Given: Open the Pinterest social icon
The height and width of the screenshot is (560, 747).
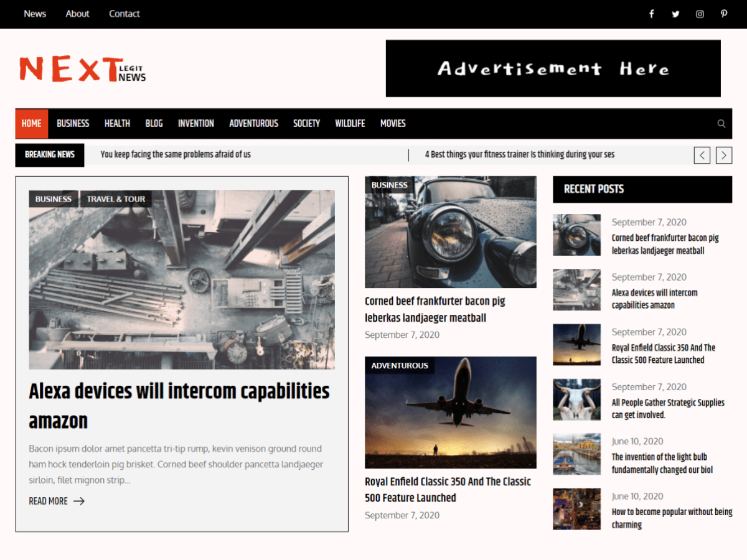Looking at the screenshot, I should pos(724,14).
